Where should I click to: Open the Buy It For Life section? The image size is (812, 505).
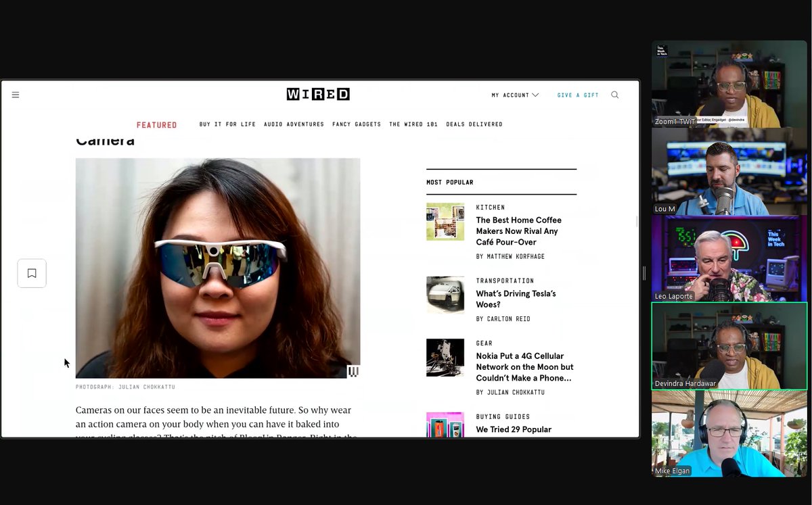click(x=227, y=124)
